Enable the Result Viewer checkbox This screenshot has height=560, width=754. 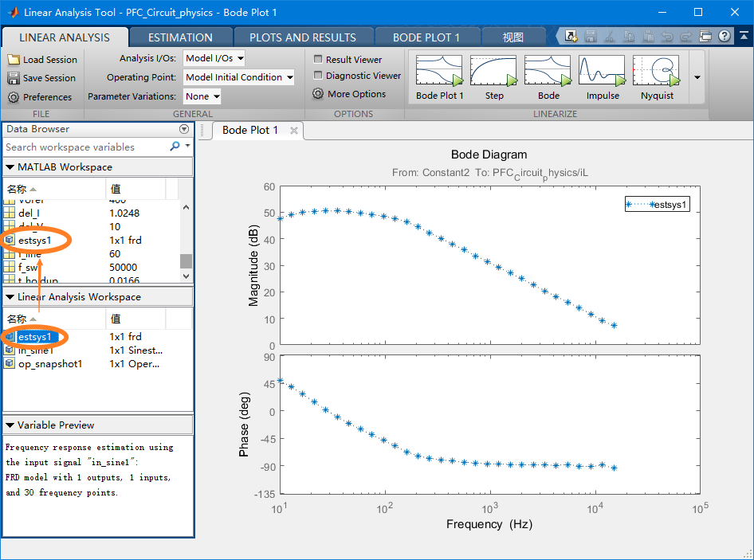(318, 59)
